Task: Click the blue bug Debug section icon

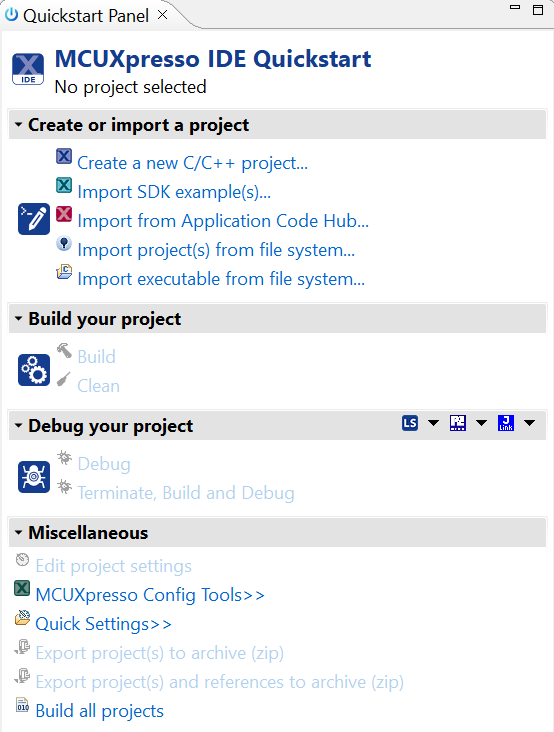Action: [34, 477]
